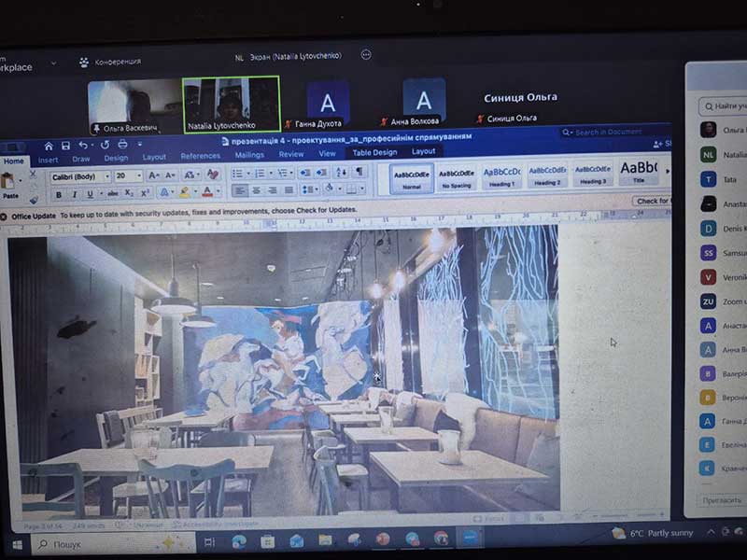Click the Clear Formatting icon
747x560 pixels.
[214, 175]
